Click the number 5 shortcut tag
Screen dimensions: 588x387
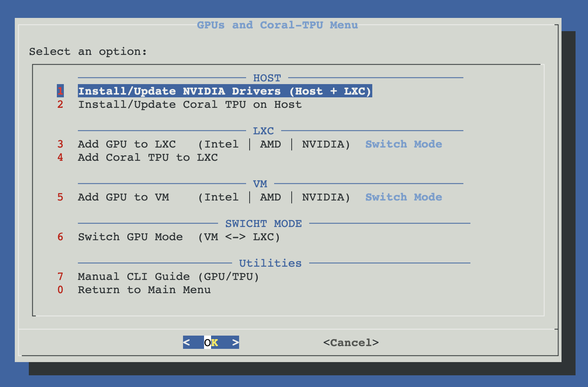60,197
